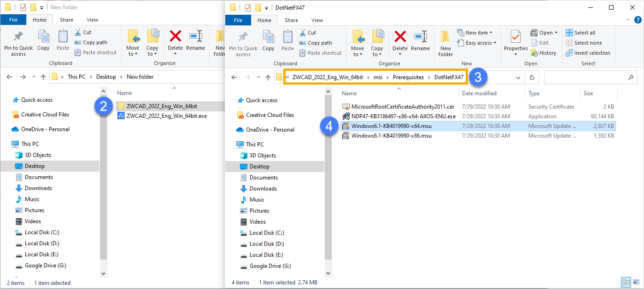Open Pictures in New folder navigation pane
The height and width of the screenshot is (289, 644).
click(x=35, y=210)
